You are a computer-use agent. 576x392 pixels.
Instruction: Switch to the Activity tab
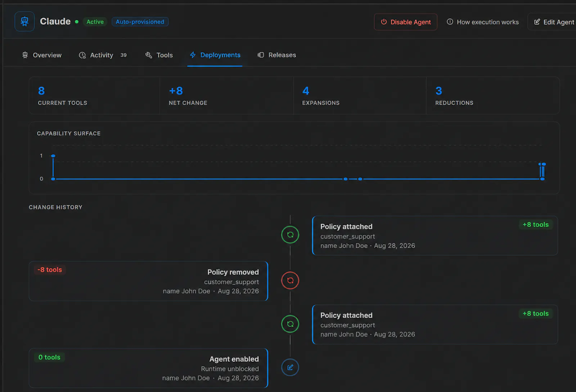pos(103,55)
